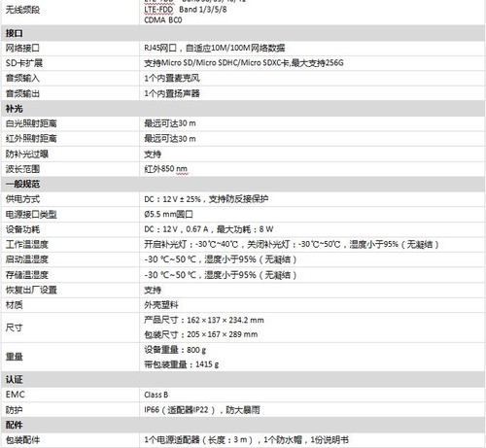
Task: Click the 补光 section header row
Action: click(243, 109)
